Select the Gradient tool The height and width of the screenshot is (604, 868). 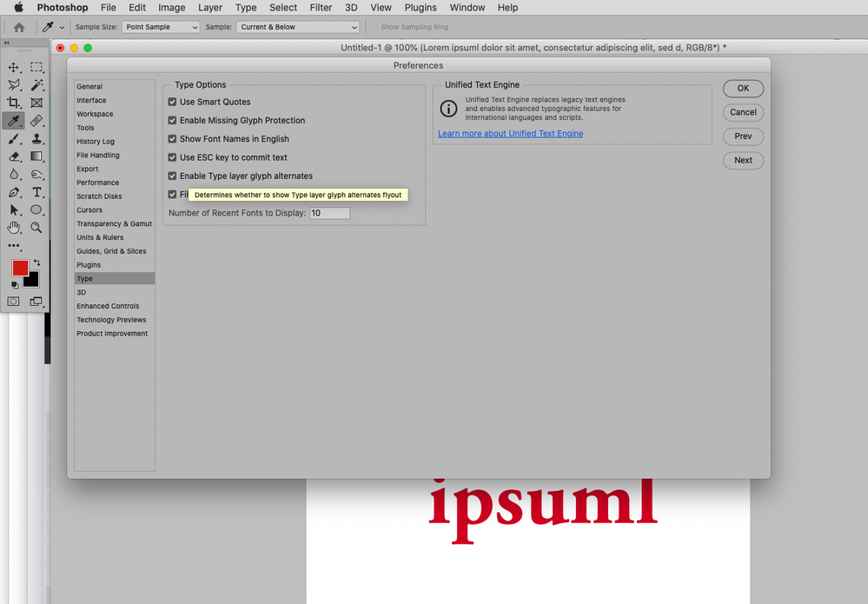[36, 156]
